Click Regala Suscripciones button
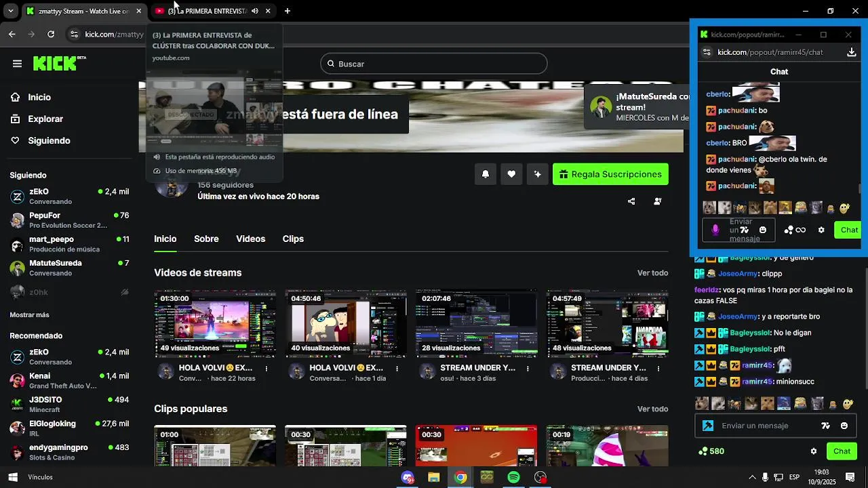Image resolution: width=868 pixels, height=488 pixels. [610, 174]
